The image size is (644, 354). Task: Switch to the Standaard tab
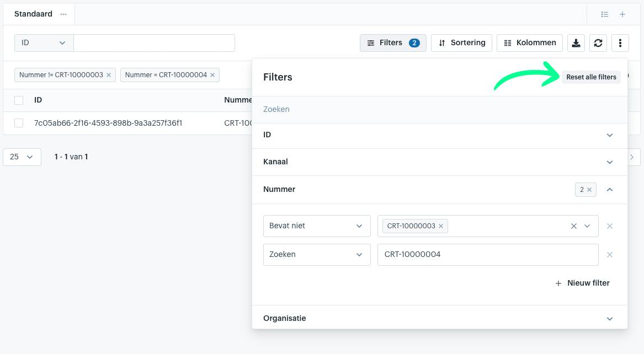33,14
